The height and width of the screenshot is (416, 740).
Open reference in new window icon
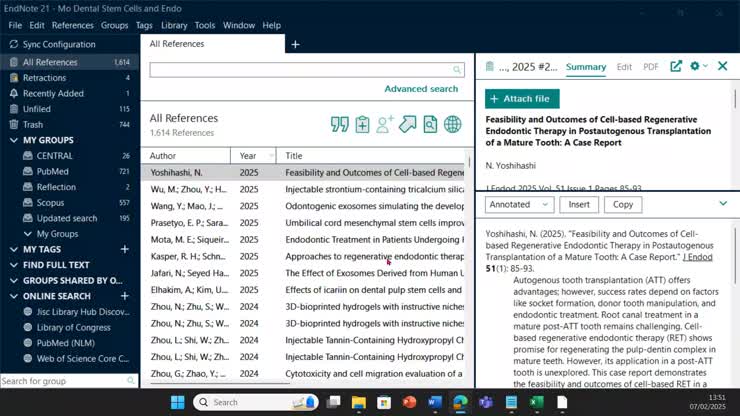(676, 67)
